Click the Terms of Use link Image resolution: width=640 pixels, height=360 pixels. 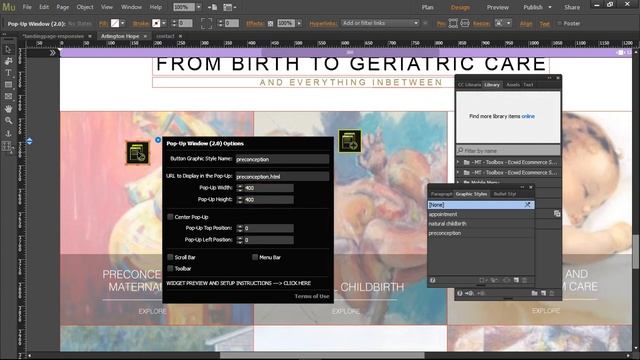point(312,296)
